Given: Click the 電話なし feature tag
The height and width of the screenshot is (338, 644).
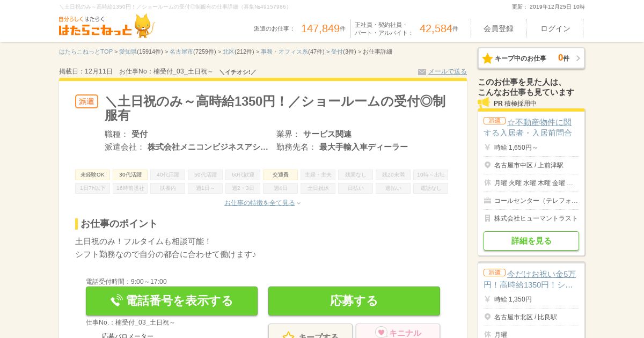Looking at the screenshot, I should tap(430, 188).
